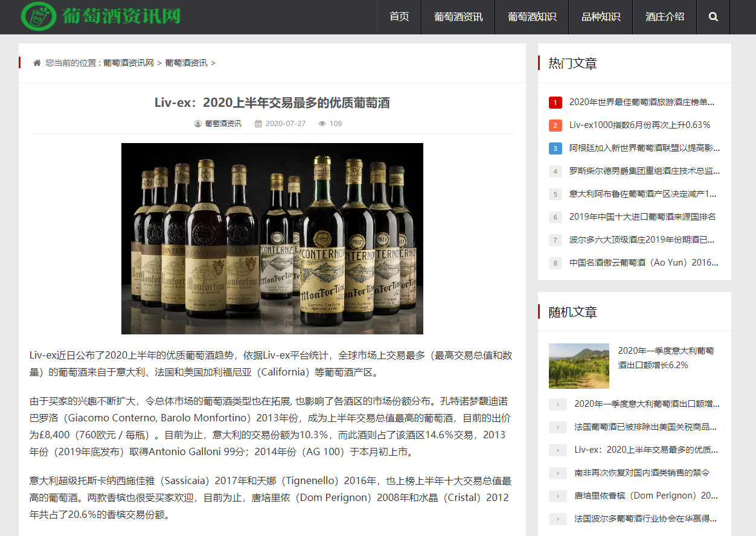Open 品种知识 navigation menu item
The height and width of the screenshot is (536, 756).
[601, 17]
